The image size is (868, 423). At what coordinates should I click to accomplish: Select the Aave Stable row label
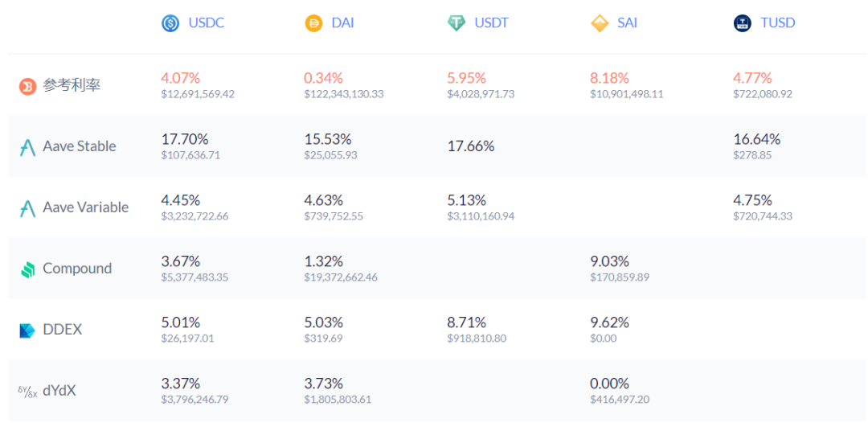click(x=80, y=146)
